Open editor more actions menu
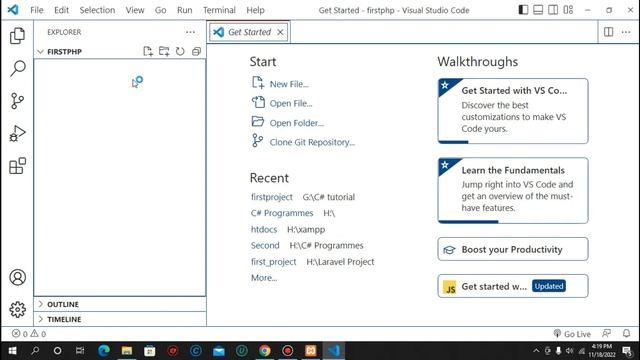Screen dimensions: 640x360 point(626,32)
